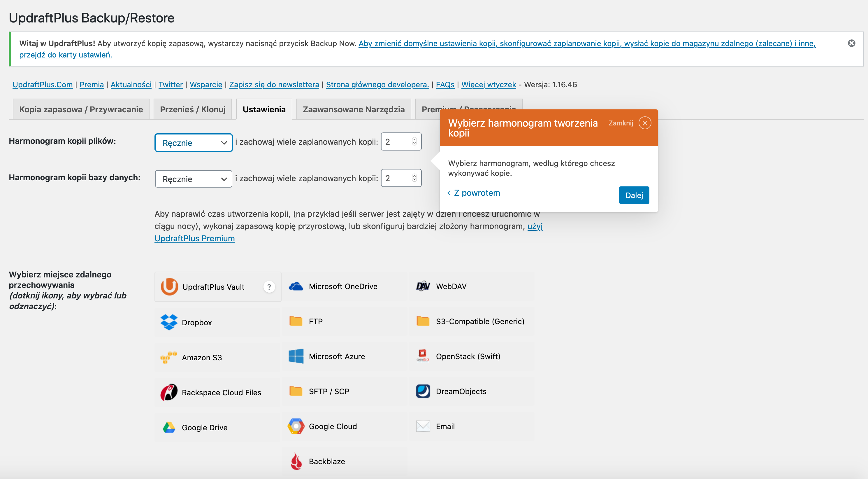Screen dimensions: 868x479
Task: Close the schedule tour popup with circle X
Action: click(645, 123)
